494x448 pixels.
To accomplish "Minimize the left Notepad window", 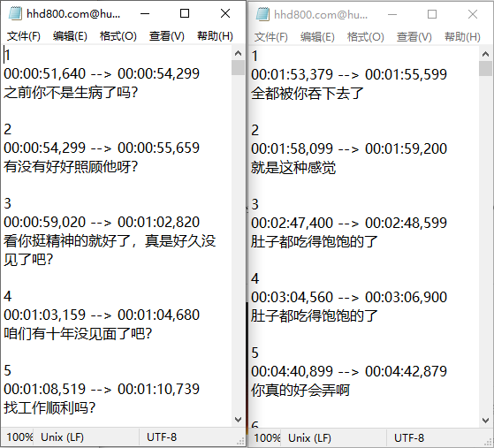I will [x=145, y=13].
